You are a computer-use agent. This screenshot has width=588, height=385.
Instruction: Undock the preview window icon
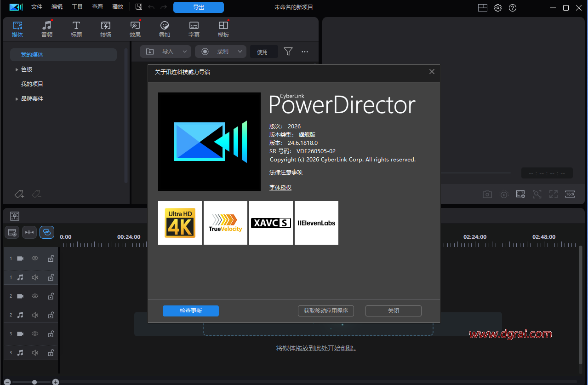coord(554,194)
